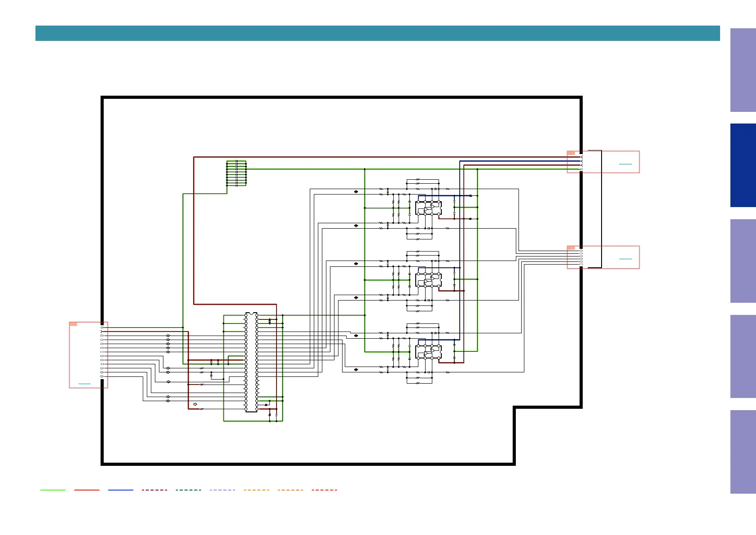Select the middle op-amp IC symbol
Screen dimensions: 756x535
click(429, 280)
